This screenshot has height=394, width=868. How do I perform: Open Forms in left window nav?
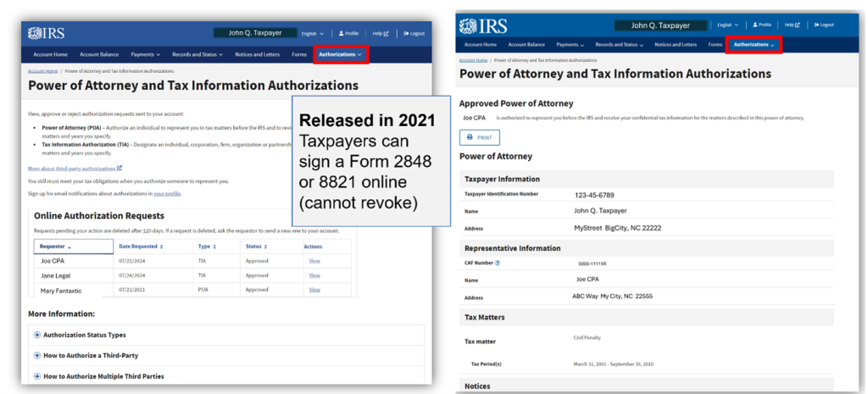click(x=299, y=54)
